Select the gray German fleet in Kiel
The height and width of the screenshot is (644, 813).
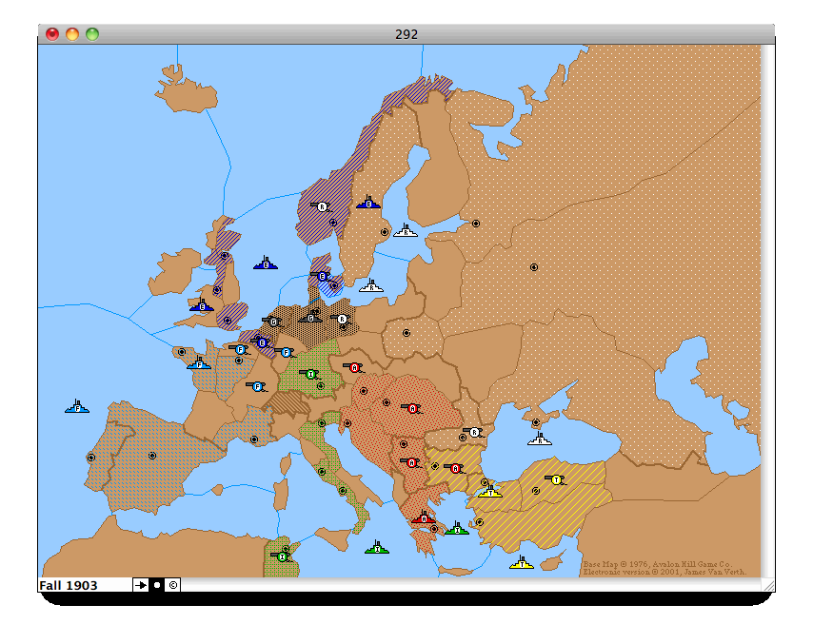coord(310,317)
